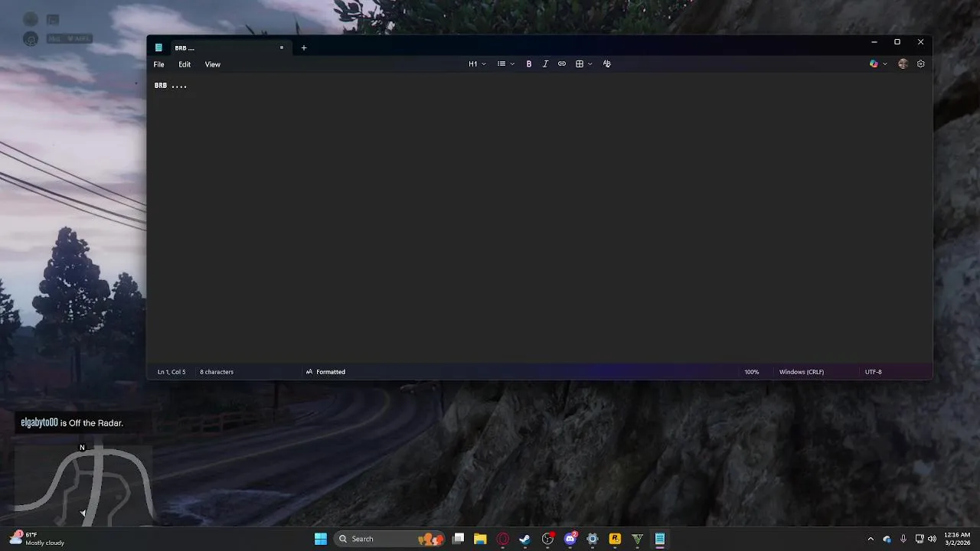
Task: Open the bulleted list formatting icon
Action: pos(501,64)
